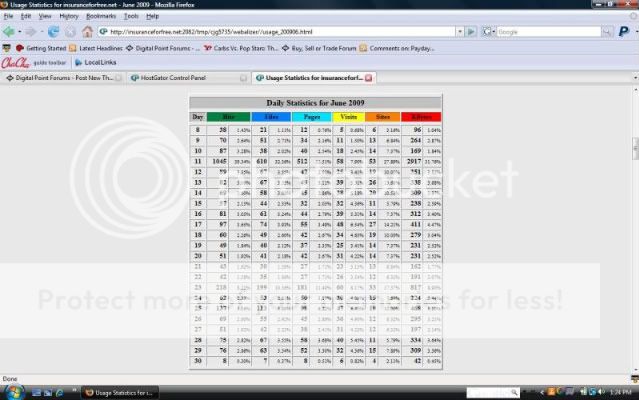Open the Getting Started bookmark
639x400 pixels.
pyautogui.click(x=41, y=48)
